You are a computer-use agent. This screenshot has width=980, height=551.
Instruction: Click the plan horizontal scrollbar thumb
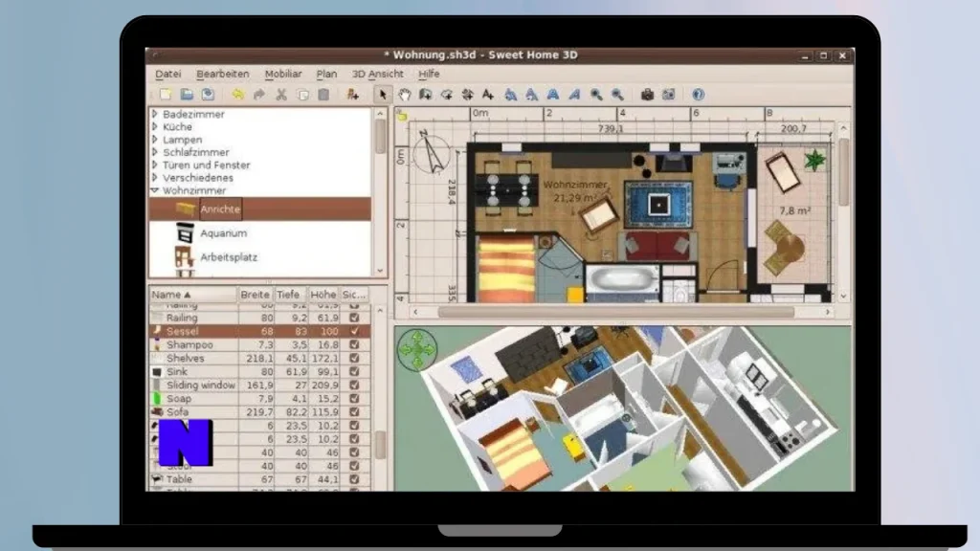pos(615,312)
